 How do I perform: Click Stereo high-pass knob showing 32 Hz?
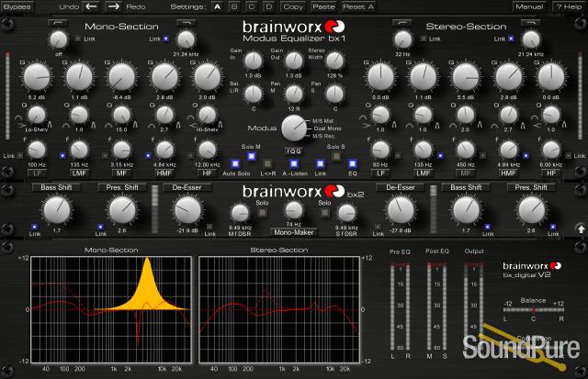coord(402,40)
